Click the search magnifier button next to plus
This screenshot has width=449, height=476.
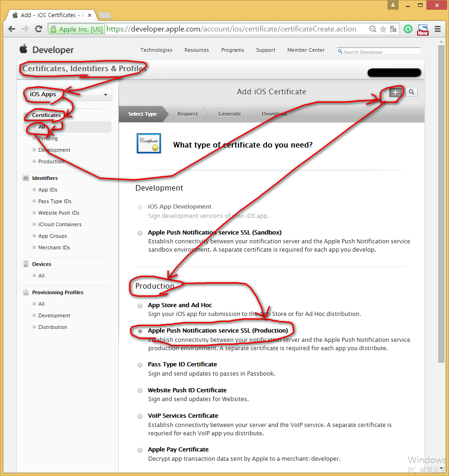(412, 92)
